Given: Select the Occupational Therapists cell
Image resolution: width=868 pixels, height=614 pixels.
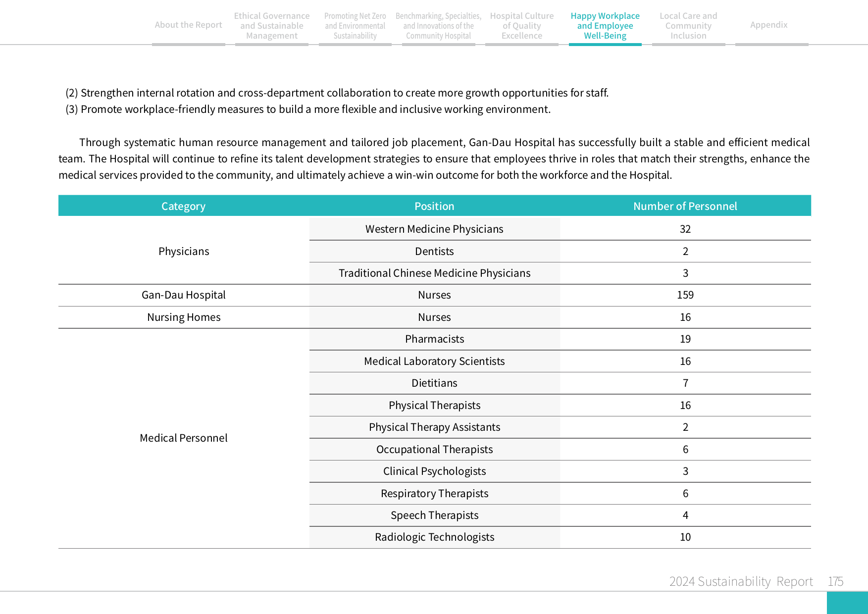Looking at the screenshot, I should 434,450.
